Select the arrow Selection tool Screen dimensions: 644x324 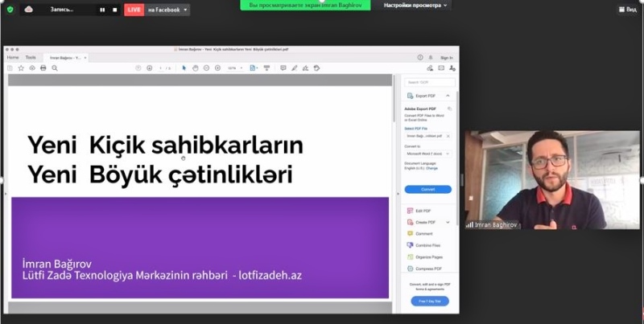tap(184, 68)
